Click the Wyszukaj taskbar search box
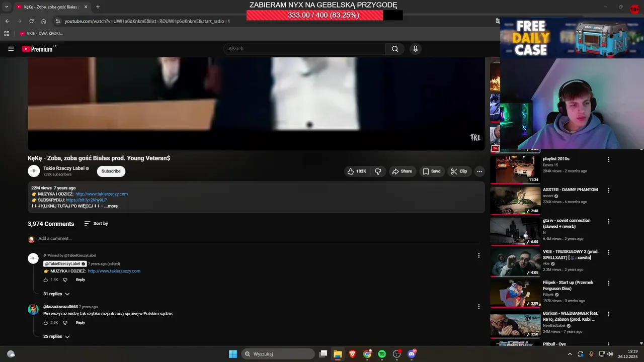Screen dimensions: 644x362 point(278,354)
